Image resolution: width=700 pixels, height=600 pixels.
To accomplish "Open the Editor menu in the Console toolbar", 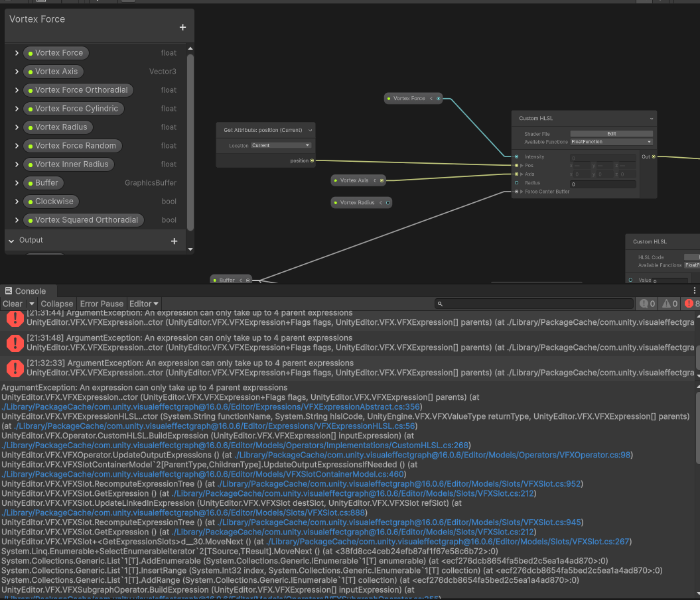I will pos(143,304).
